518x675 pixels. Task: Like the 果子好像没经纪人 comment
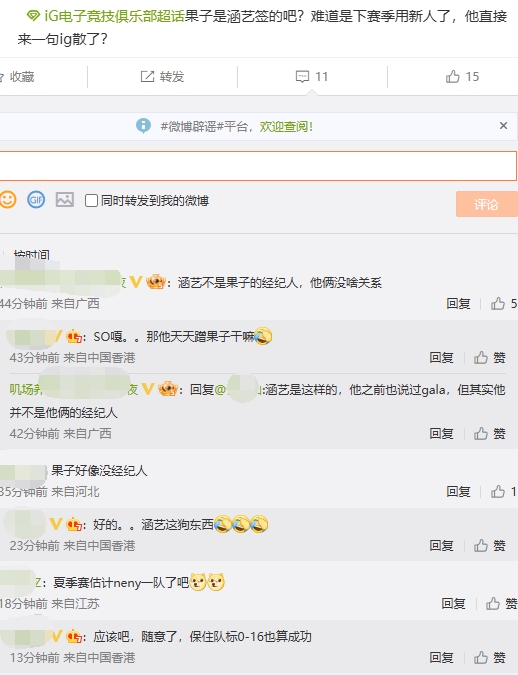[504, 492]
